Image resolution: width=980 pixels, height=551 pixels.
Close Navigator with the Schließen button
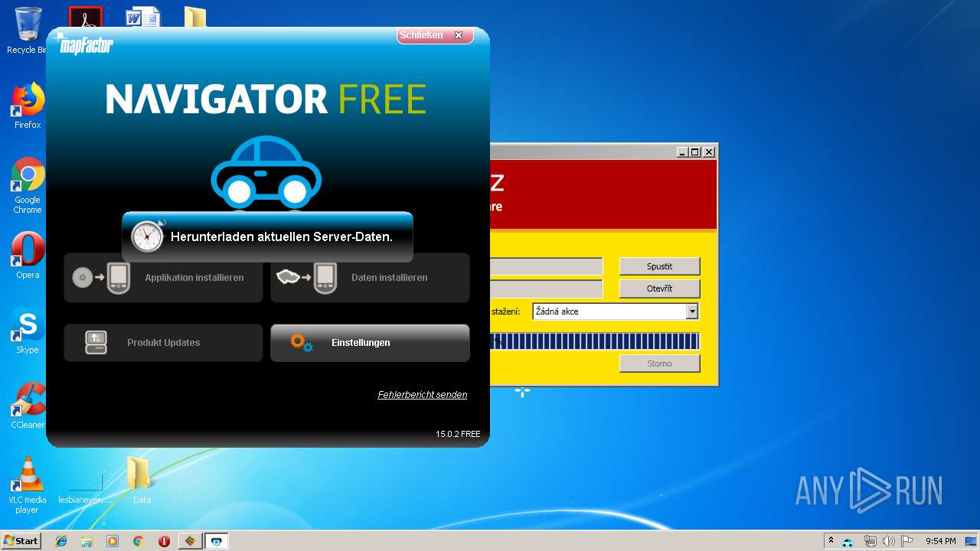(434, 35)
